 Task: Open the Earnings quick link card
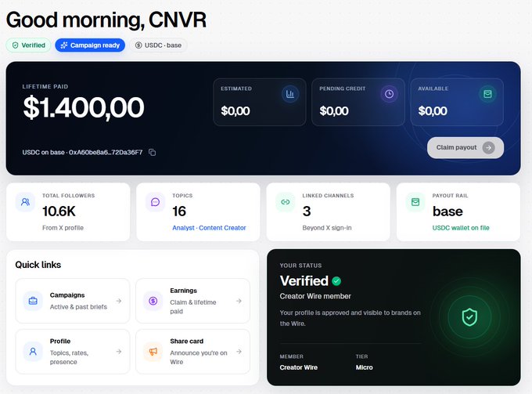pyautogui.click(x=192, y=301)
